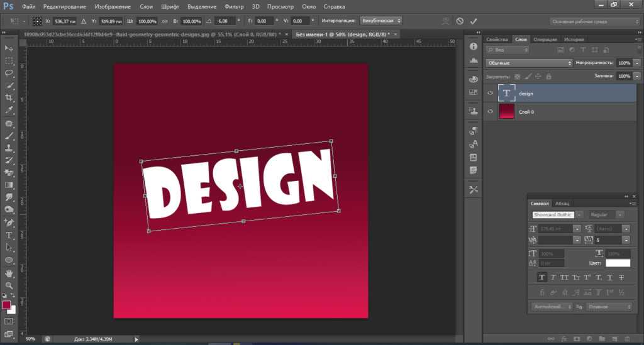The height and width of the screenshot is (345, 644).
Task: Click the design layer thumbnail
Action: point(507,93)
